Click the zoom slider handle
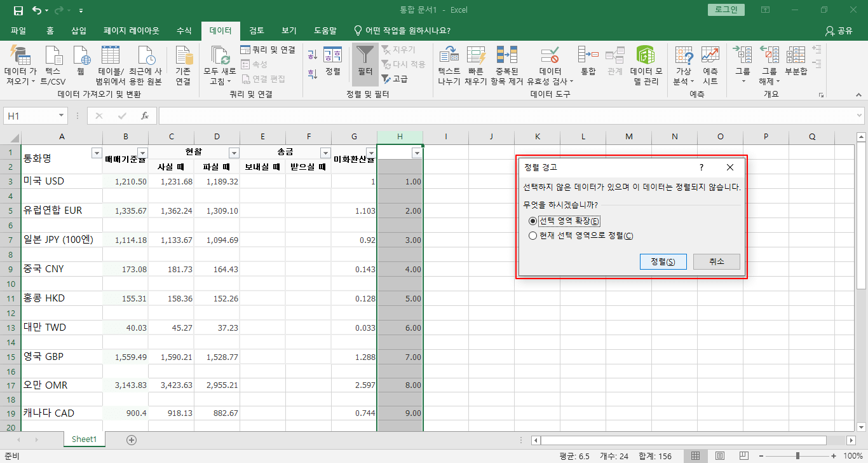This screenshot has height=463, width=868. point(797,456)
